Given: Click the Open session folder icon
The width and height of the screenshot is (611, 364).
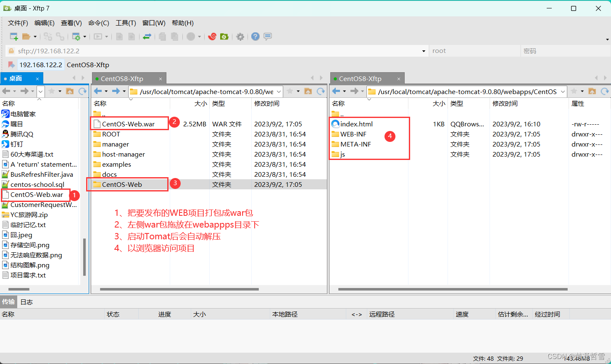Looking at the screenshot, I should coord(26,37).
